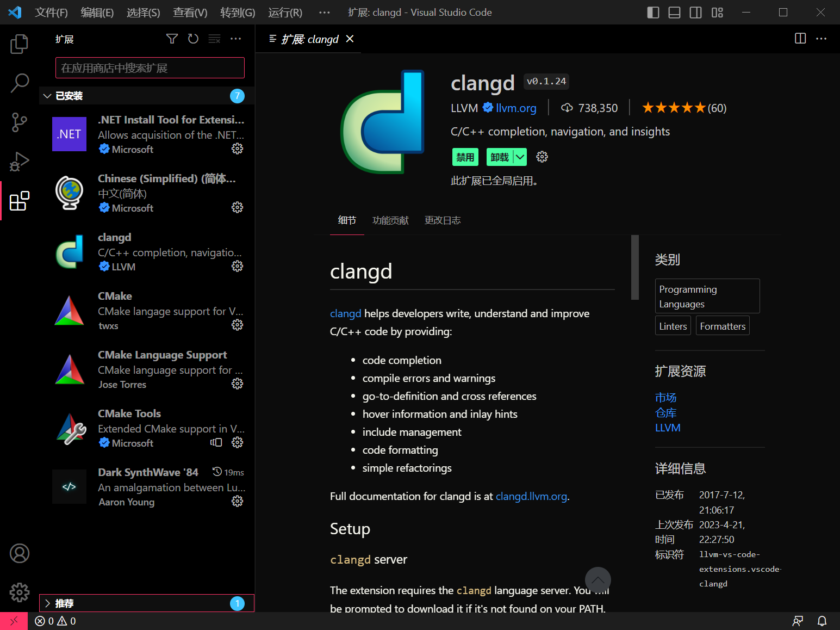
Task: Refresh the extensions list
Action: [x=193, y=39]
